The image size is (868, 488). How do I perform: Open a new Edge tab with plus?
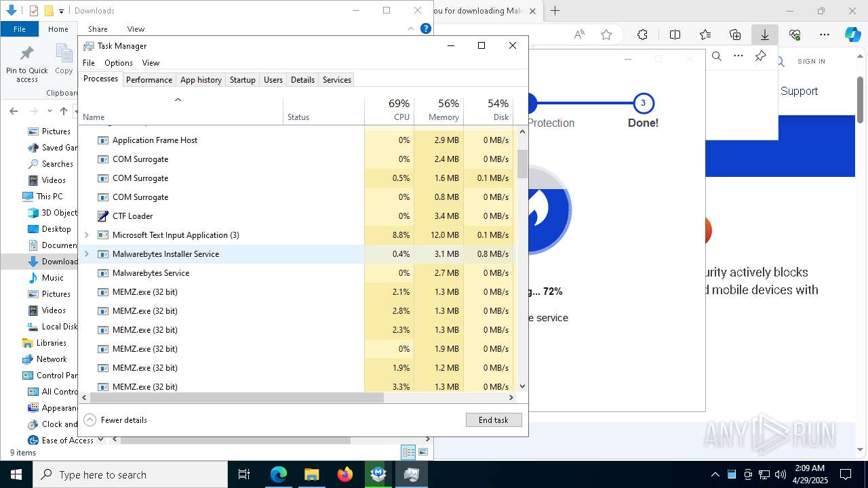tap(555, 10)
